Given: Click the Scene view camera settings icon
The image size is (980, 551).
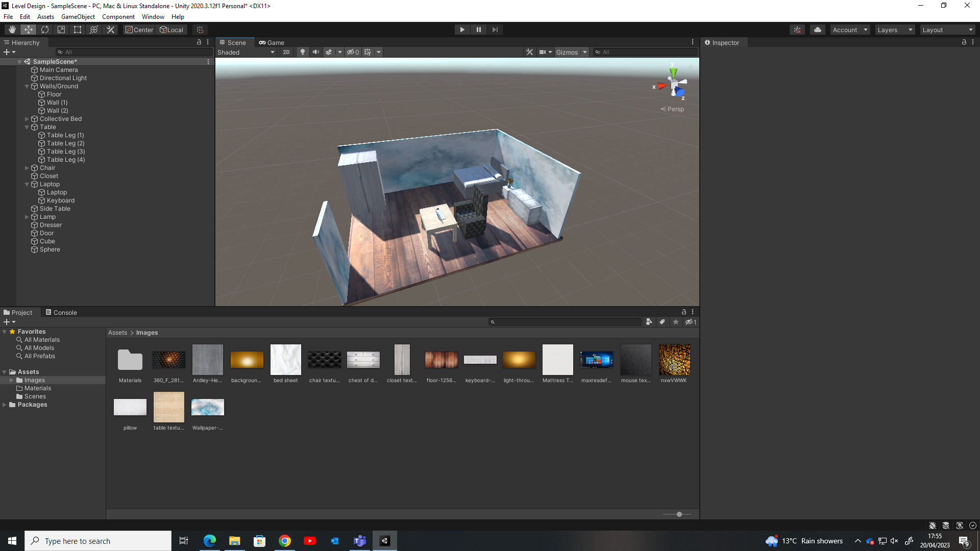Looking at the screenshot, I should pyautogui.click(x=542, y=52).
